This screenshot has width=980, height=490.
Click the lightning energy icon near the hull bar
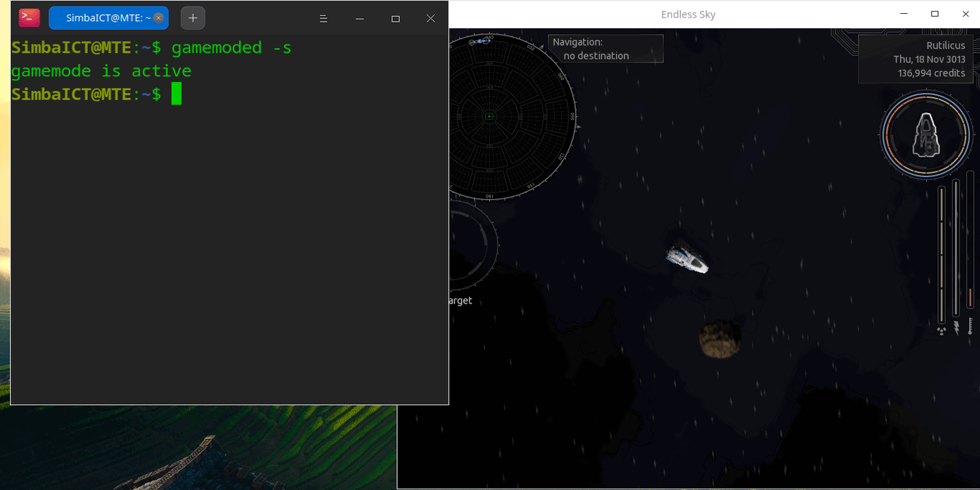pyautogui.click(x=956, y=328)
